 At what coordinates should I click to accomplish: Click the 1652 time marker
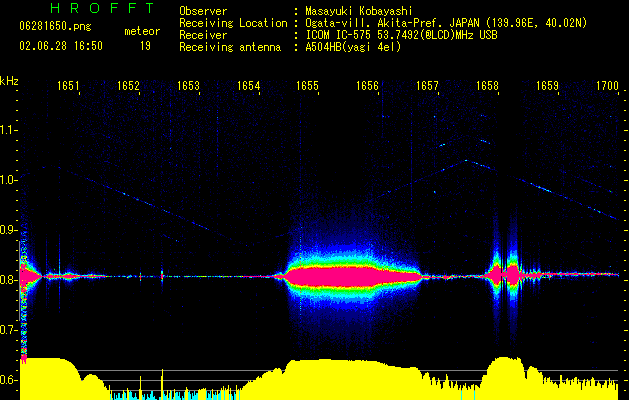[128, 86]
